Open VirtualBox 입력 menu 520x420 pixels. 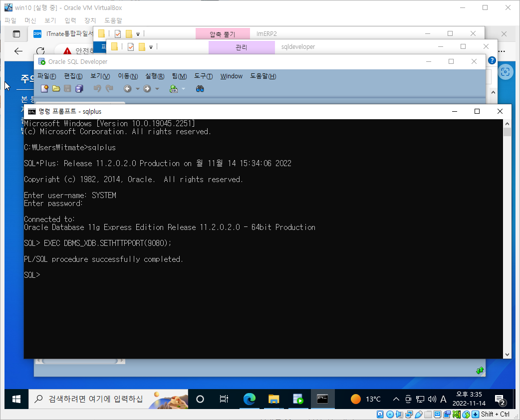70,20
